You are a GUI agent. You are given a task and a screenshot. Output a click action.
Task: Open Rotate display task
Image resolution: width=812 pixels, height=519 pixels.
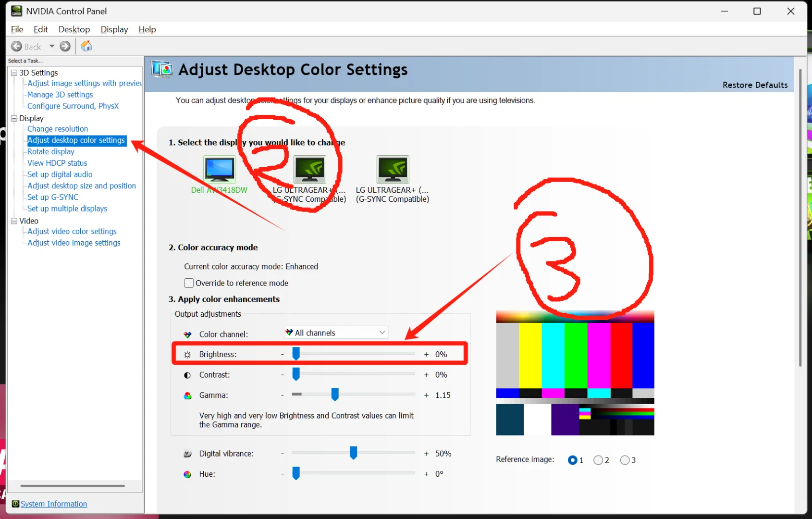(x=51, y=151)
